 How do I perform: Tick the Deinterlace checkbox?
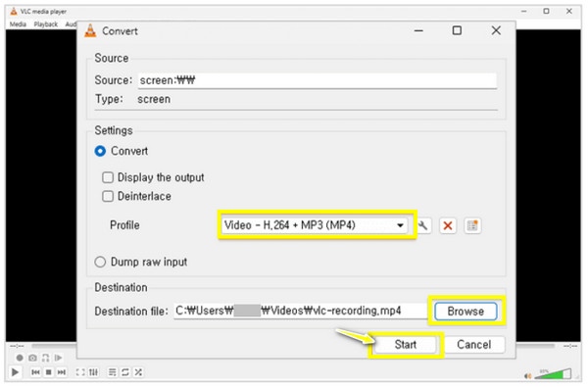(108, 196)
